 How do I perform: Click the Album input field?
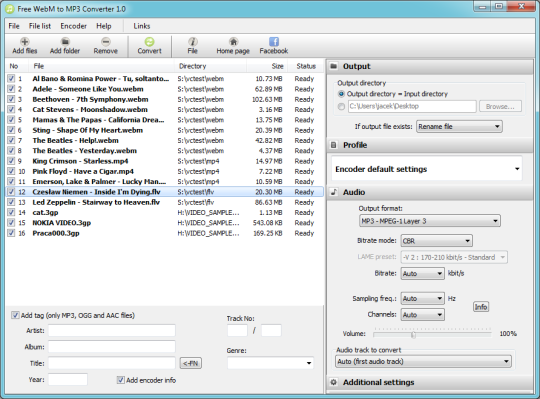point(112,347)
